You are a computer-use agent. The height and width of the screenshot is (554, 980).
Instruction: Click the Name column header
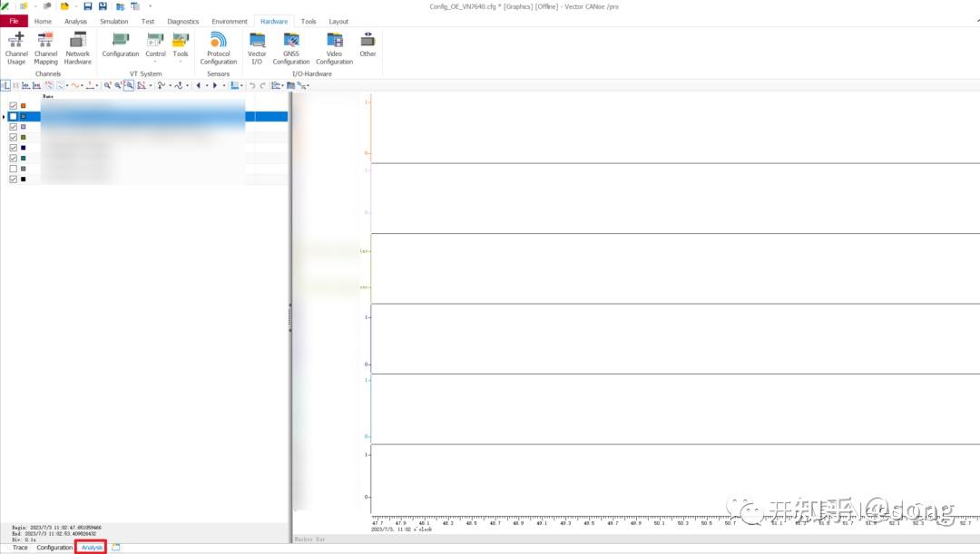pos(48,96)
